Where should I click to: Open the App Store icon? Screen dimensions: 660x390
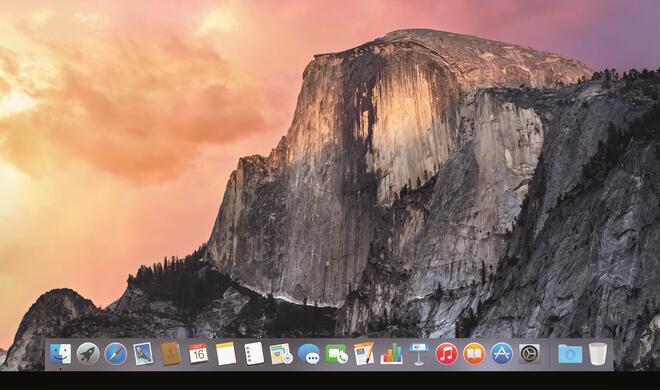pyautogui.click(x=502, y=354)
